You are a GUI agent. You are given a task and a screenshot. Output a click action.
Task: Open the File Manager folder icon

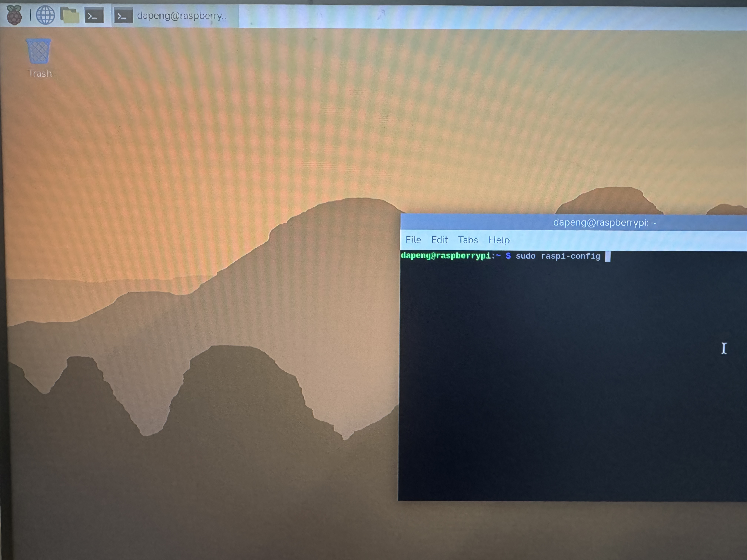coord(69,15)
